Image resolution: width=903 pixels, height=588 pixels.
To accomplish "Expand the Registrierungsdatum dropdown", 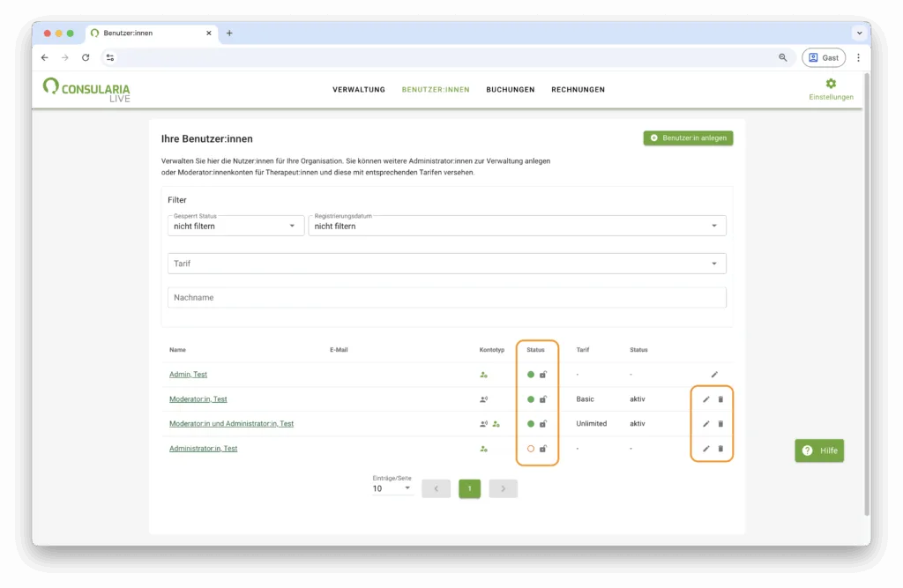I will [519, 226].
